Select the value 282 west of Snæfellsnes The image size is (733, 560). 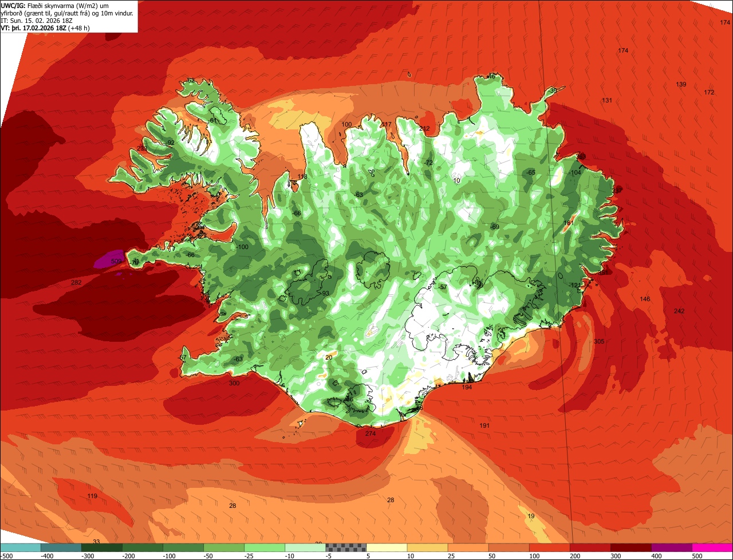(76, 283)
